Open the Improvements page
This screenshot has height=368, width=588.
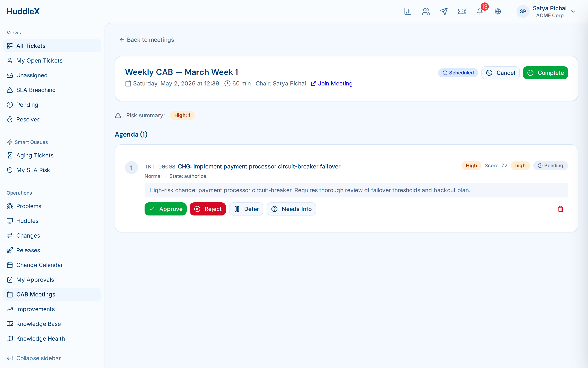coord(52,309)
